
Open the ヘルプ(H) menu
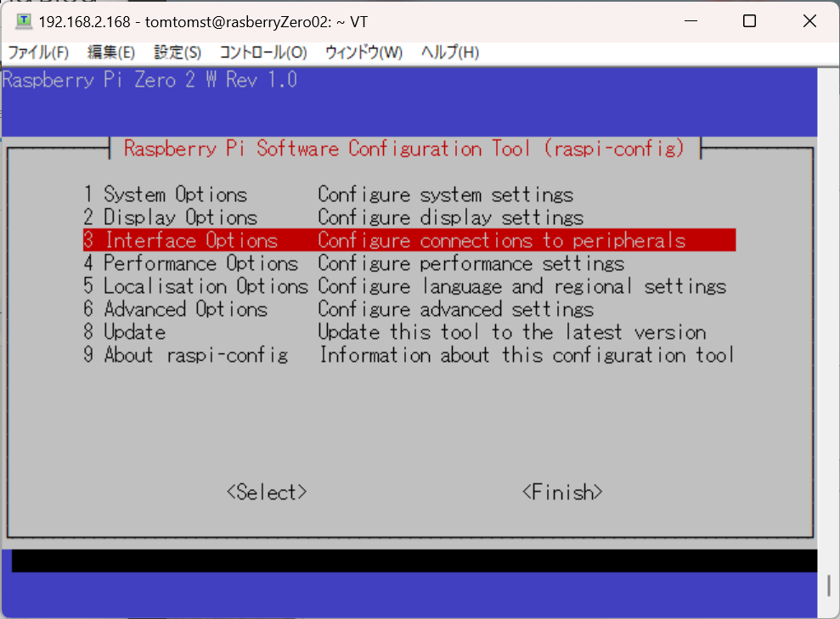[450, 53]
